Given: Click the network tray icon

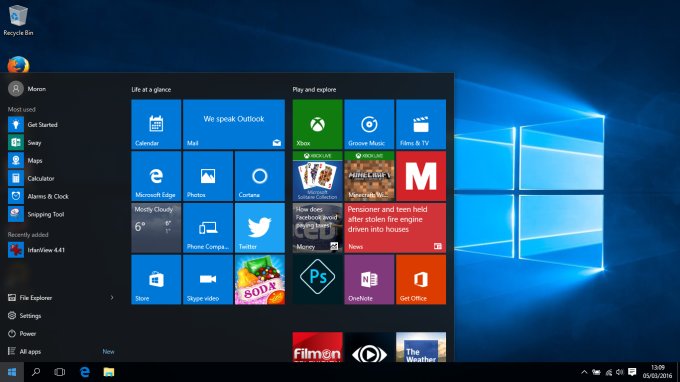Looking at the screenshot, I should point(608,372).
